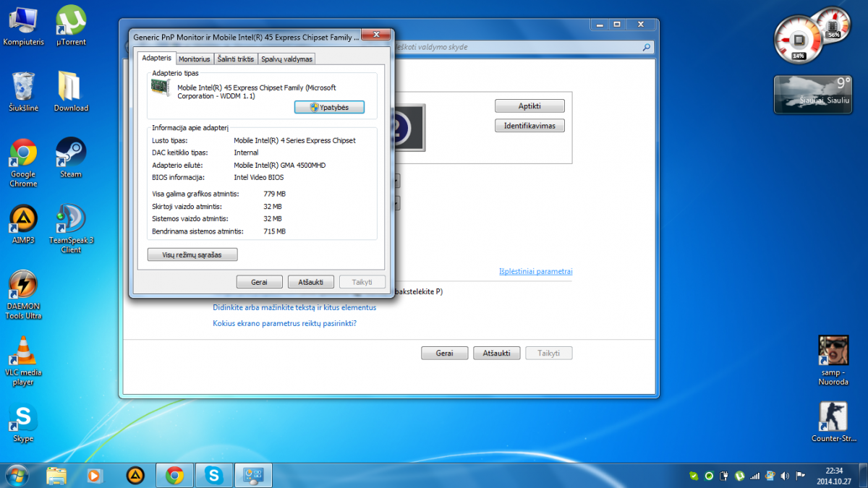Viewport: 868px width, 488px height.
Task: Click the µTorrent system tray icon
Action: pos(740,476)
